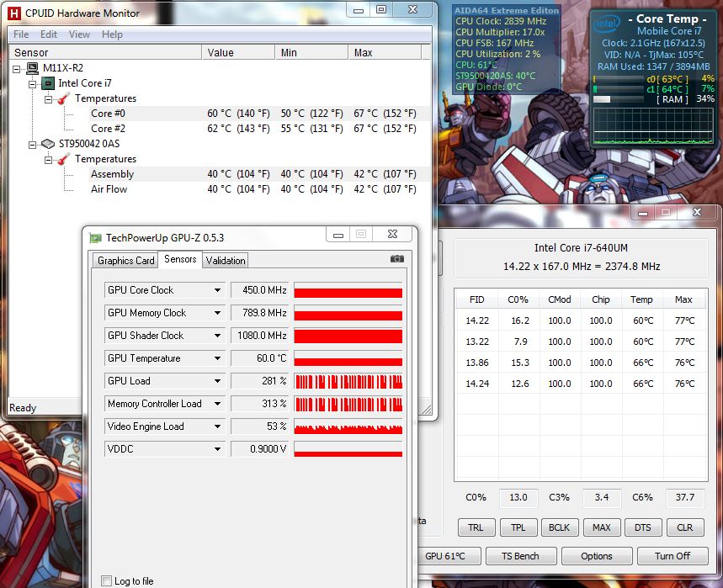Click the 0.9000 V VDDC value
The width and height of the screenshot is (723, 588).
(x=259, y=449)
